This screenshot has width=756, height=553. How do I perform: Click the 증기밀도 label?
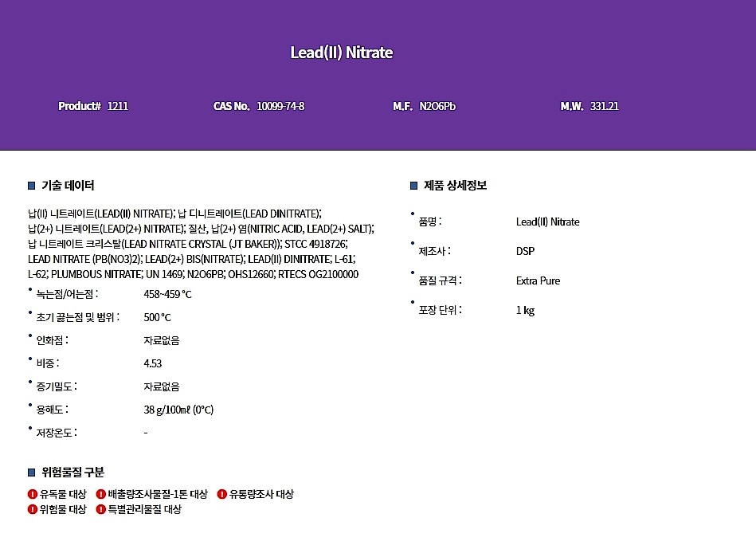click(x=57, y=386)
